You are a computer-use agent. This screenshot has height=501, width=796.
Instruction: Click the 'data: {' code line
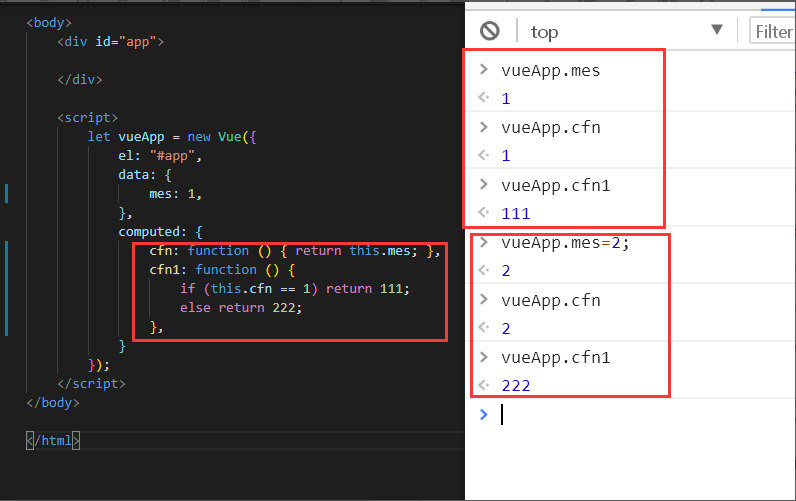145,175
